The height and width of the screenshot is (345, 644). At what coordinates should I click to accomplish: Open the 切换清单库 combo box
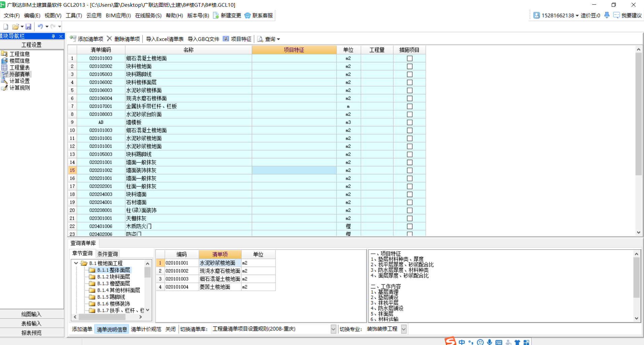(x=333, y=329)
